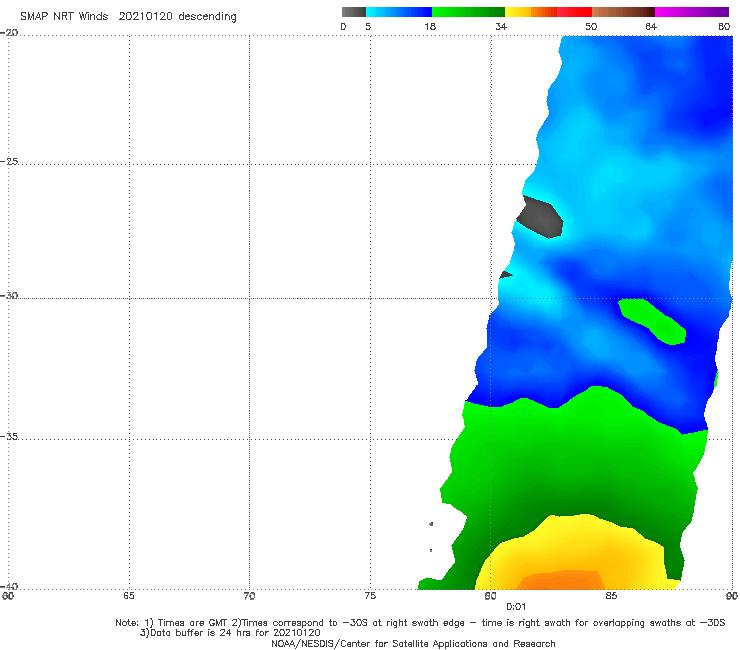Click the green 18-34 colorbar segment
Image resolution: width=740 pixels, height=650 pixels.
468,12
